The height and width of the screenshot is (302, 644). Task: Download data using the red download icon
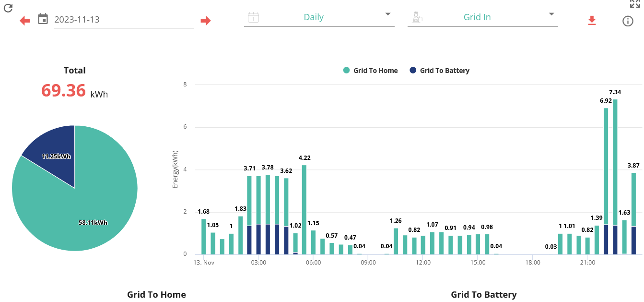[x=592, y=21]
